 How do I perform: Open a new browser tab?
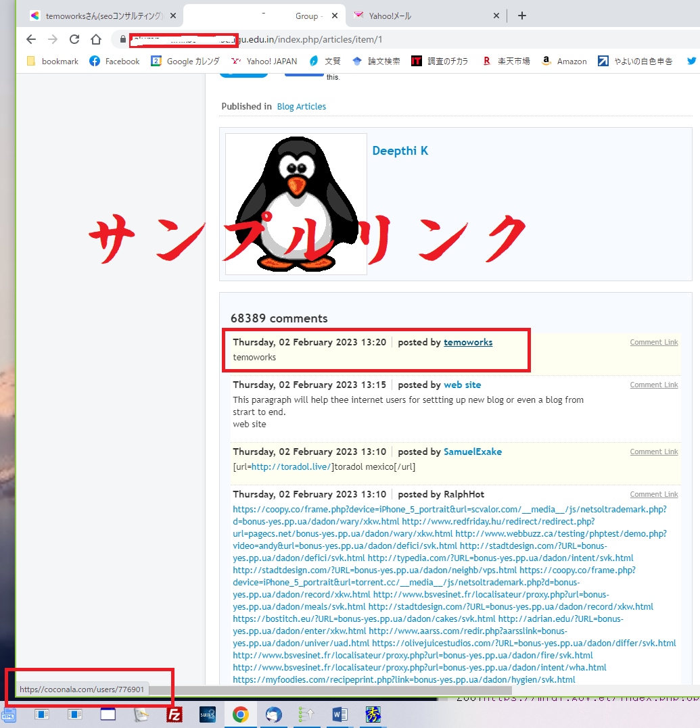522,16
